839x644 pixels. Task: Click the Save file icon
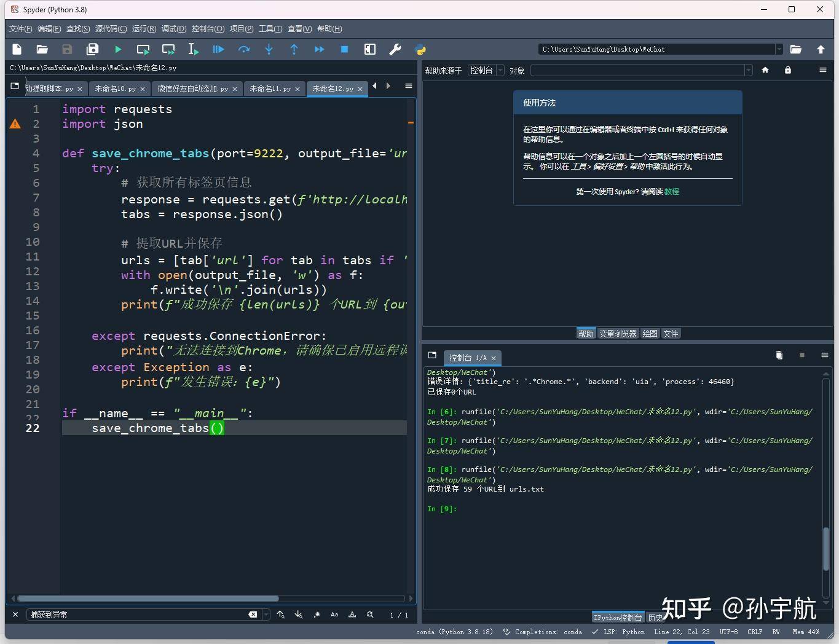(x=67, y=49)
